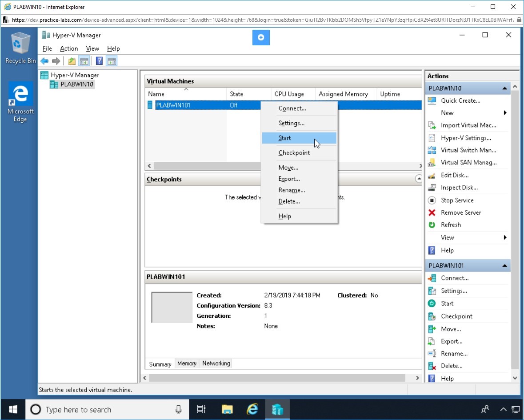Screen dimensions: 524x420
Task: Click the red X Remove Server icon
Action: 432,212
